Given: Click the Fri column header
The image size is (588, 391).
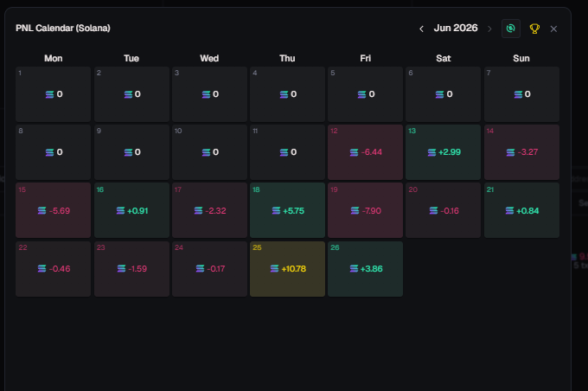Looking at the screenshot, I should click(x=365, y=59).
